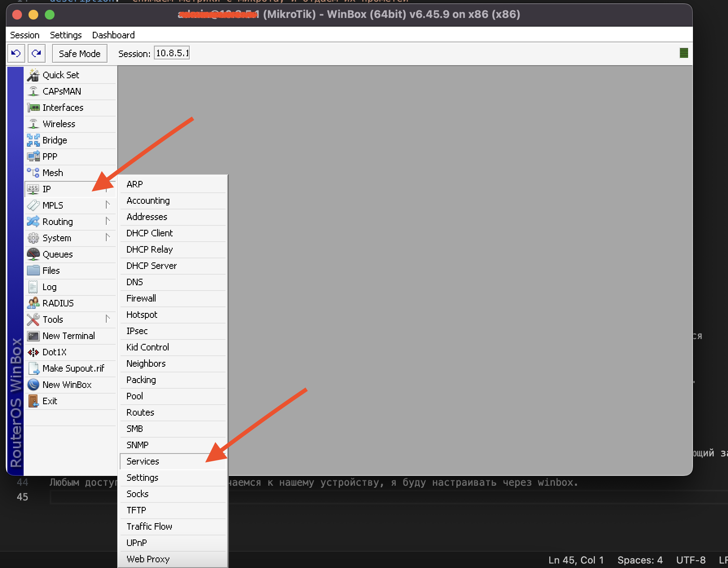Select Packing in the IP submenu
This screenshot has width=728, height=568.
tap(173, 380)
